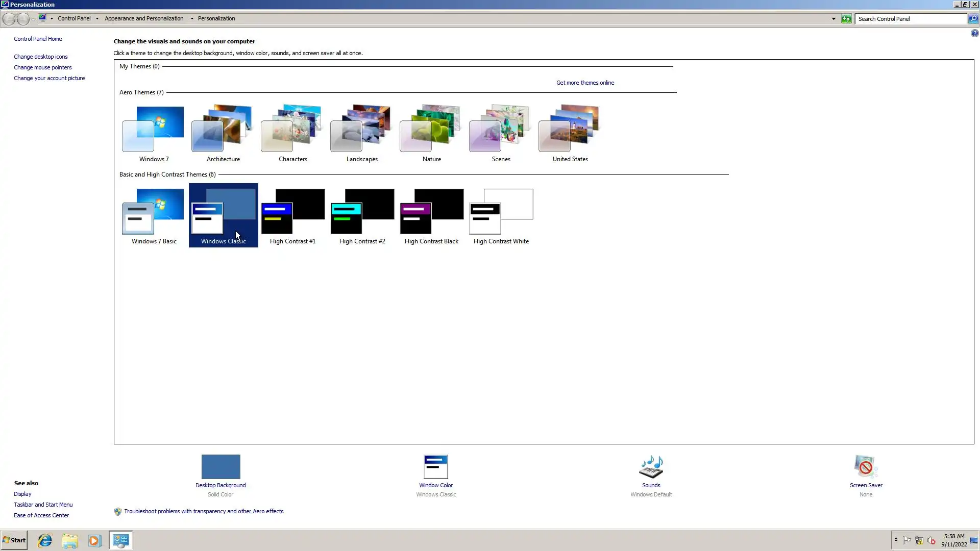Show hidden system tray icons
The height and width of the screenshot is (551, 980).
pos(896,540)
